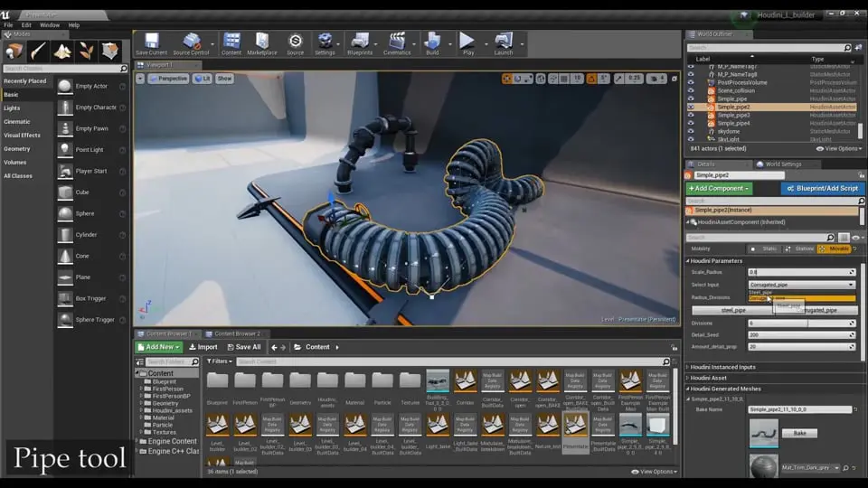The width and height of the screenshot is (868, 488).
Task: Click steel_pipe button in Houdini Parameters
Action: [733, 310]
